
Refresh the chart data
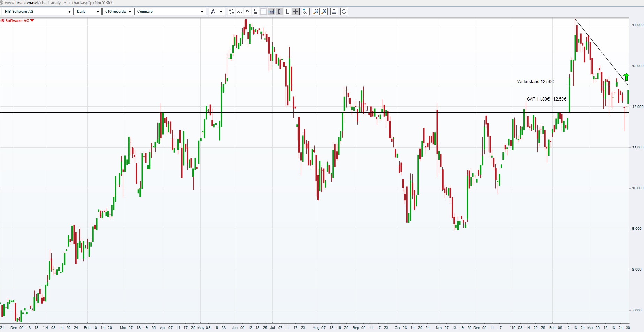coord(344,12)
